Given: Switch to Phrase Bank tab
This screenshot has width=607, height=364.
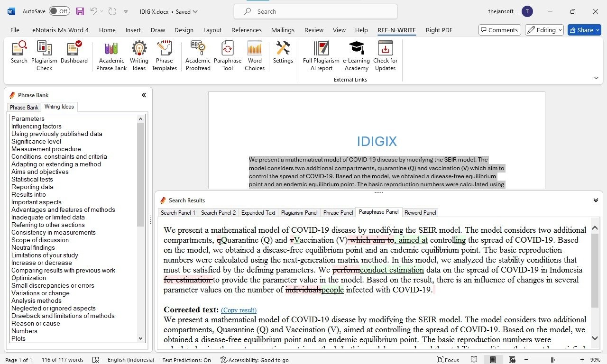Looking at the screenshot, I should [x=24, y=108].
